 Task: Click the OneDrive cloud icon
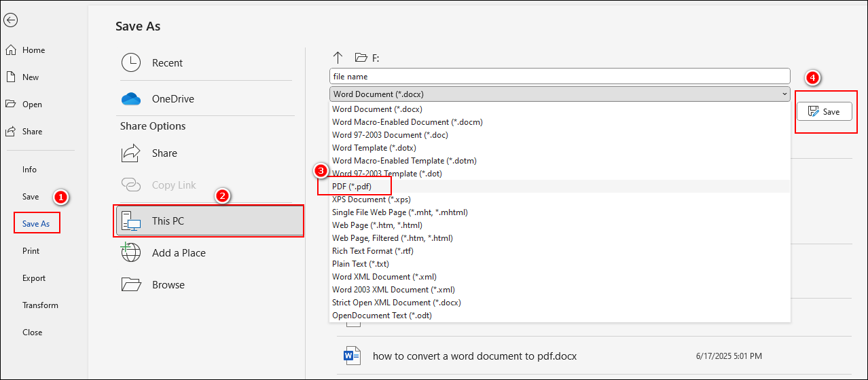pos(130,99)
